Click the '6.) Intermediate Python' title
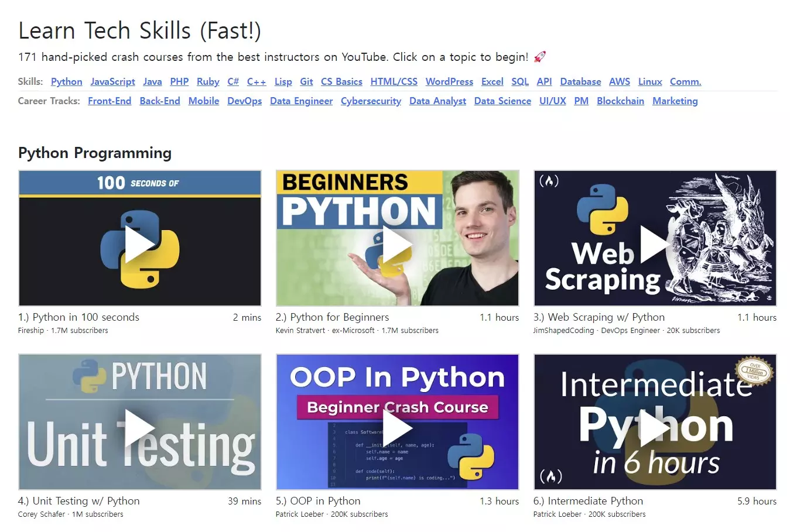 coord(589,501)
